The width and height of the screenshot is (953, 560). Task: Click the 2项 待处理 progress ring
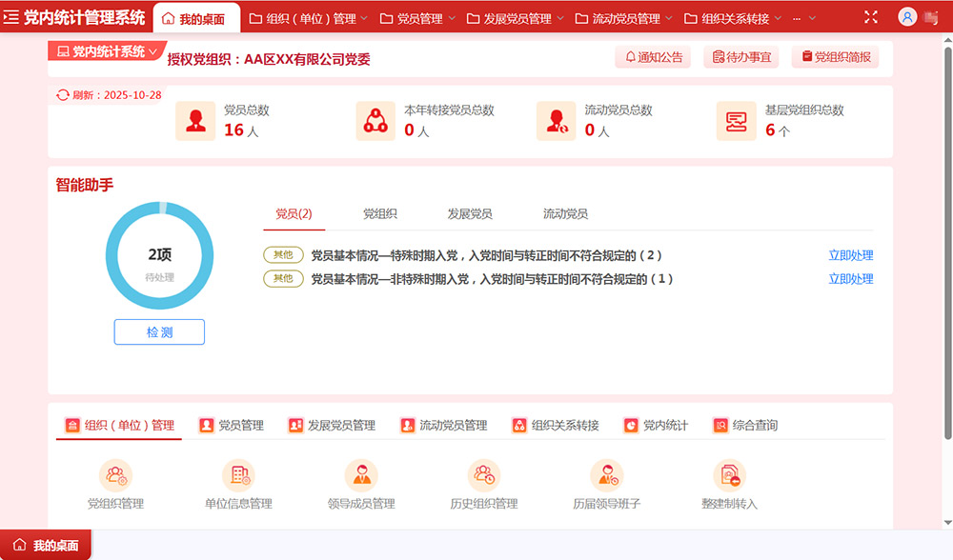point(159,255)
